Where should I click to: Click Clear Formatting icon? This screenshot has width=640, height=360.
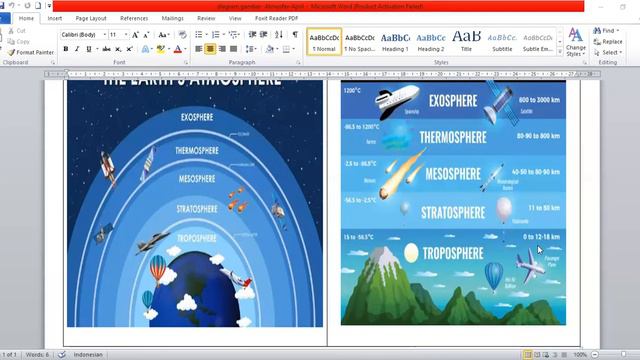pos(182,35)
